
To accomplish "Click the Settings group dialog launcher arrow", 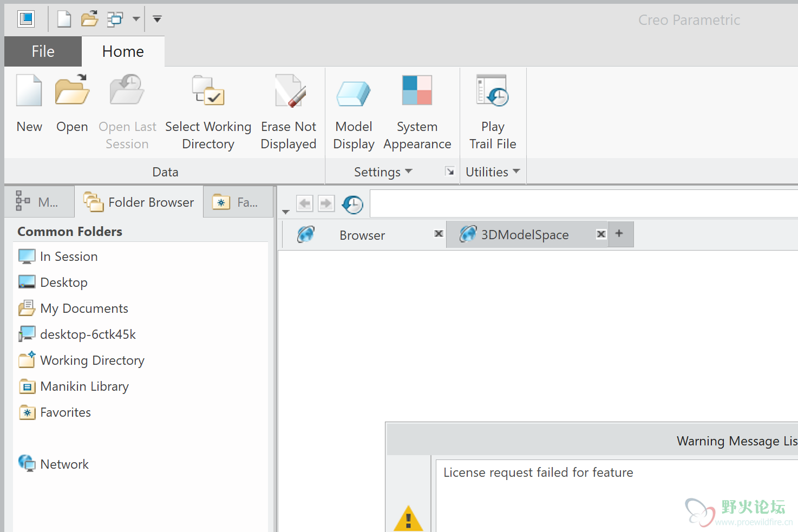I will pyautogui.click(x=449, y=172).
